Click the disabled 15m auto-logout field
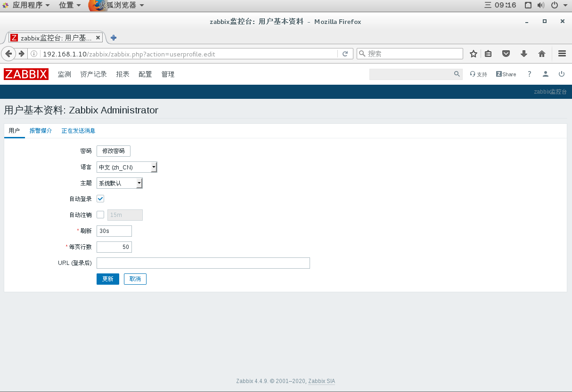 point(125,215)
